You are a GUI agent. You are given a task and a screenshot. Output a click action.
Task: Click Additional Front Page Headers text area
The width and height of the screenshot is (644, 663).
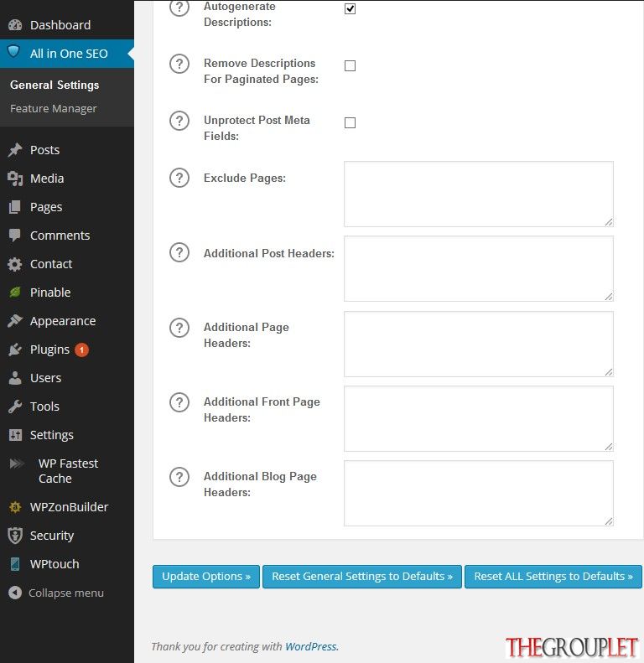pyautogui.click(x=479, y=418)
